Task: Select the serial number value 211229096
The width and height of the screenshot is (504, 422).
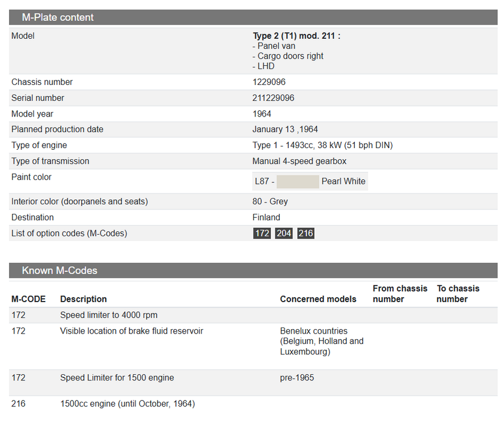Action: [273, 98]
